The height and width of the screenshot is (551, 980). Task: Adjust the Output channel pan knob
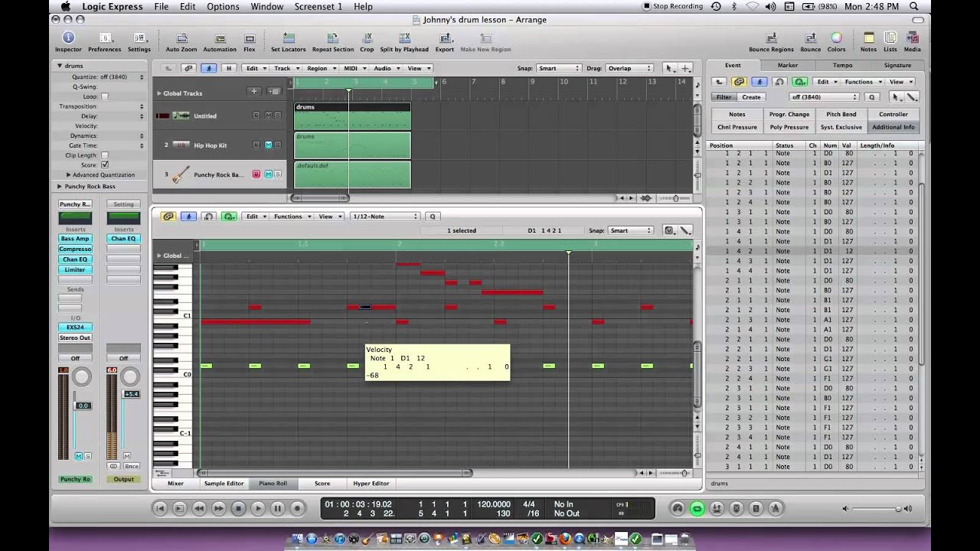click(130, 377)
